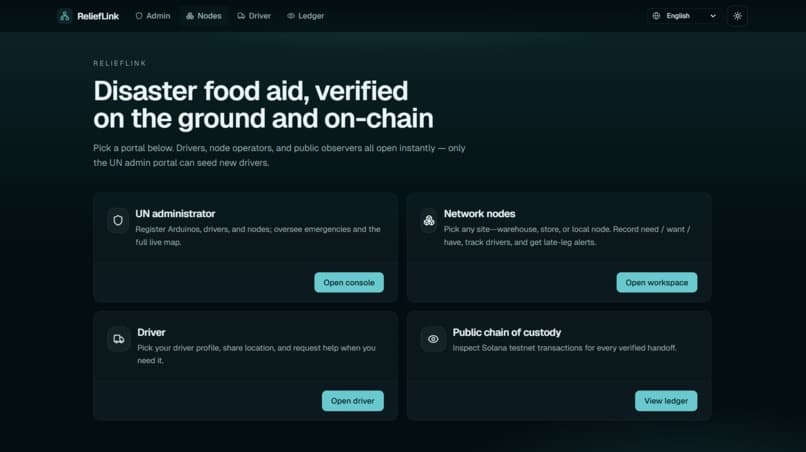Viewport: 806px width, 452px height.
Task: Select the Public chain of custody heading
Action: pyautogui.click(x=506, y=332)
